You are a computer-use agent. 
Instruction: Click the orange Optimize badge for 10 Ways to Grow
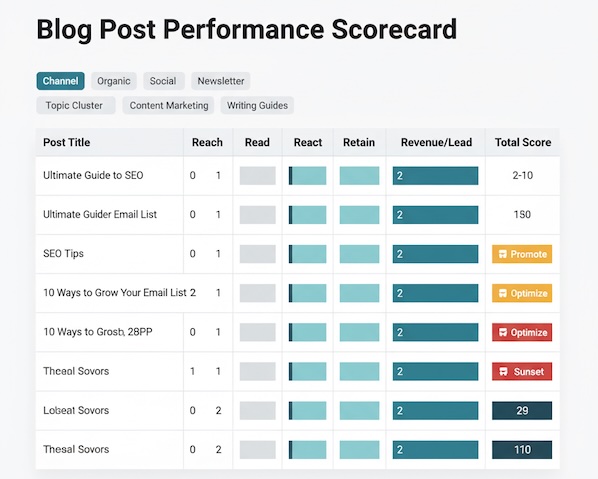click(522, 293)
